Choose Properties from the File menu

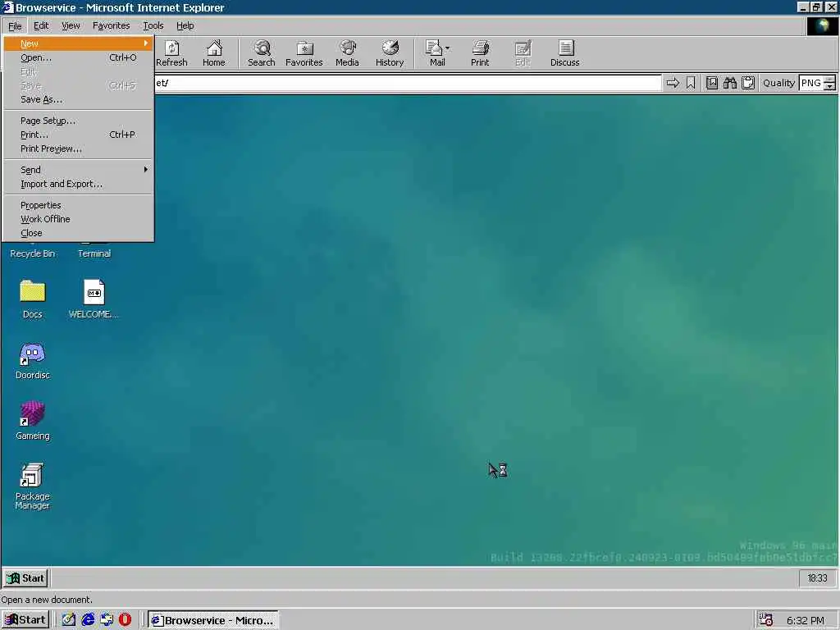point(78,205)
